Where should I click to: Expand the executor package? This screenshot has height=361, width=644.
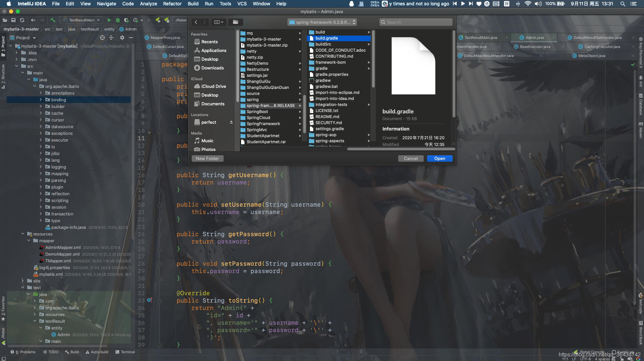[x=41, y=140]
